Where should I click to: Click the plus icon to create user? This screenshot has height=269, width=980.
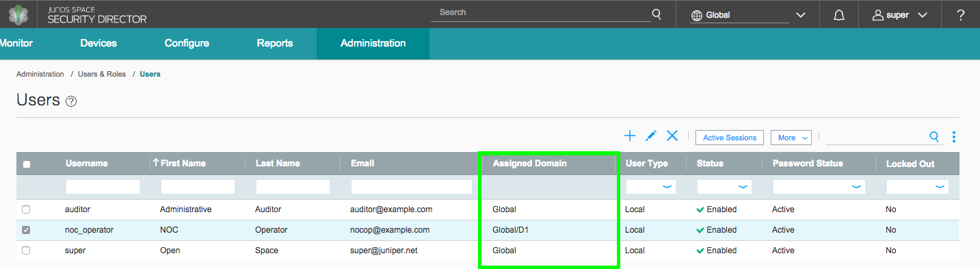click(x=630, y=136)
